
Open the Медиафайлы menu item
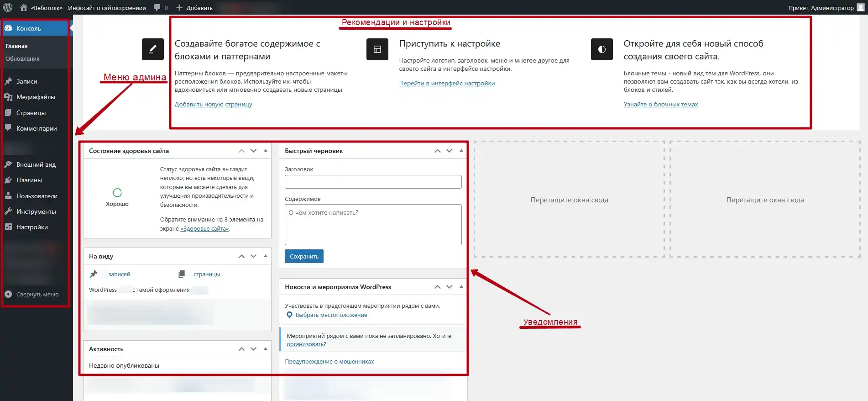tap(36, 97)
